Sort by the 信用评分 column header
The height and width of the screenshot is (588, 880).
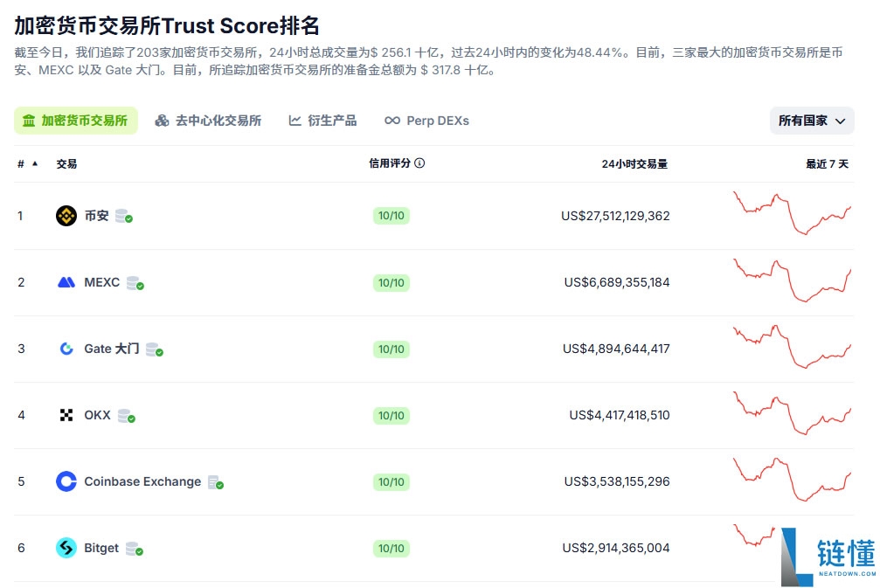[x=390, y=163]
